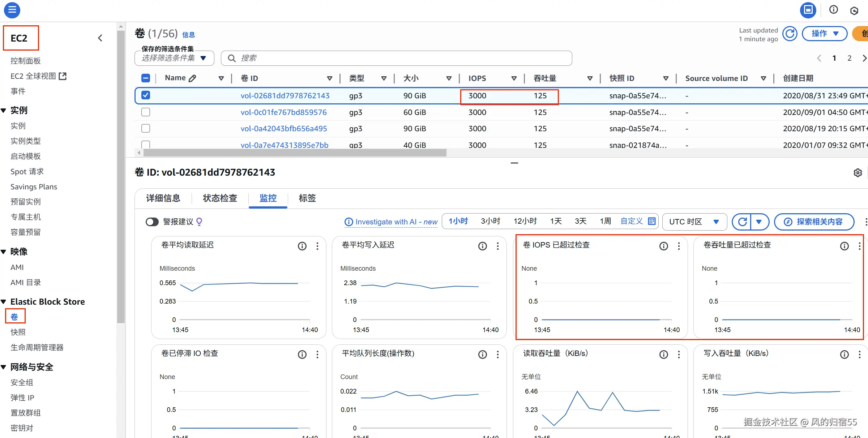Check the box for vol-0c01fe767bd859576
868x438 pixels.
(x=146, y=112)
